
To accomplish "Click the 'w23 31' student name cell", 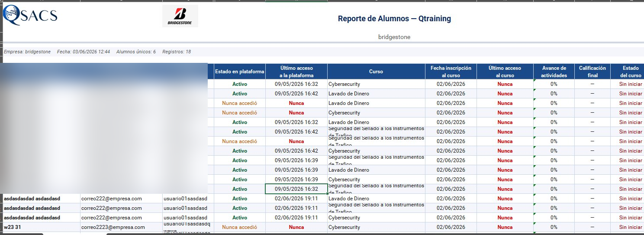I will [42, 227].
